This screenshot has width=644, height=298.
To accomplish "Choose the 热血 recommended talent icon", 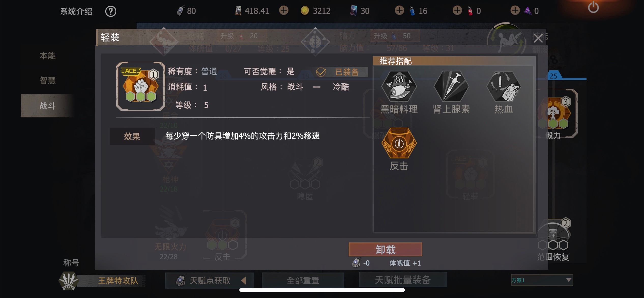I will coord(504,87).
